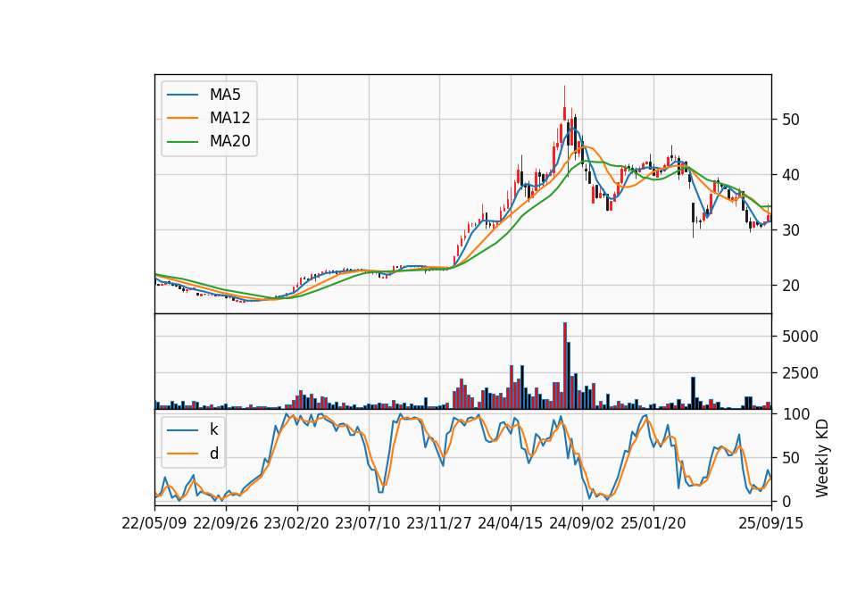Click the price axis value 20
The image size is (857, 616).
coord(790,286)
